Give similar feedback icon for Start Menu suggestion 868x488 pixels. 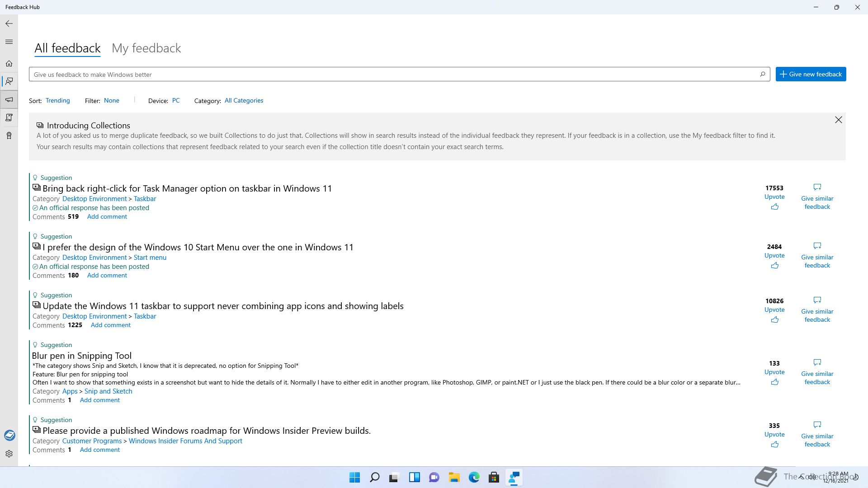click(x=817, y=246)
